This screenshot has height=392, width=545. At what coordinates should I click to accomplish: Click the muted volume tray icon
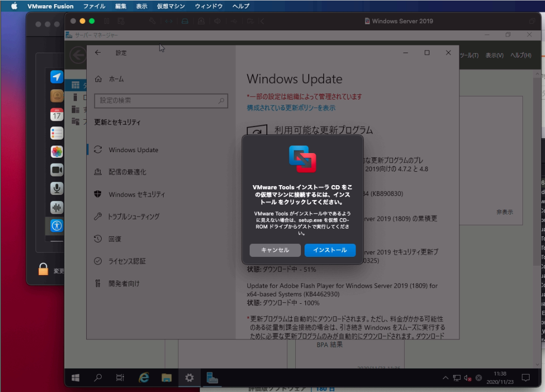click(468, 378)
